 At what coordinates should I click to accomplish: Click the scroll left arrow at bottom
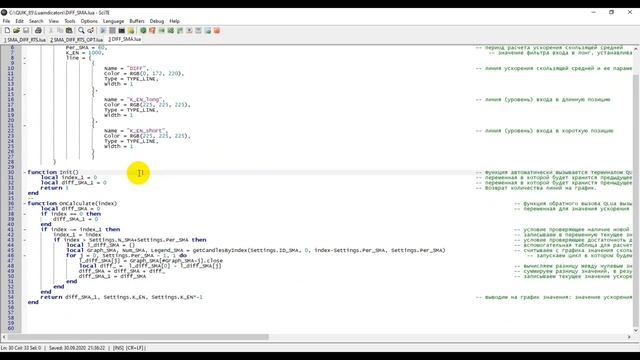coord(4,337)
